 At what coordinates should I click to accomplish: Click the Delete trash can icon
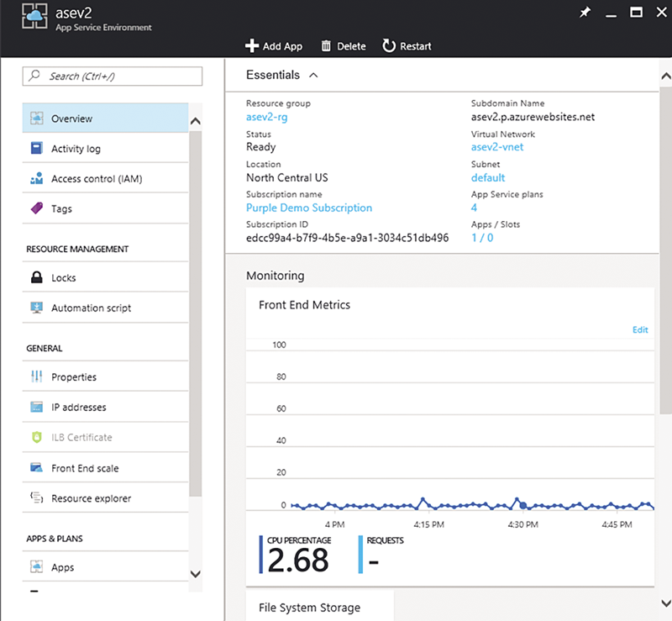point(326,46)
